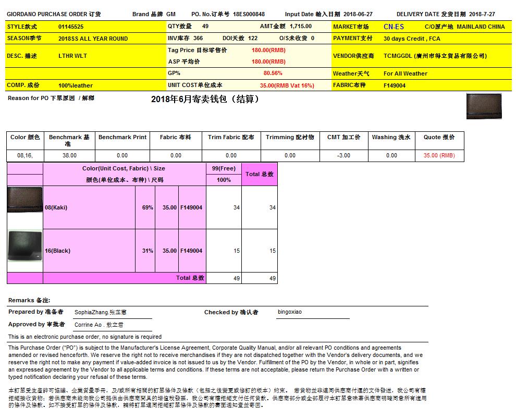This screenshot has width=516, height=420.
Task: Select the 16(Black) wallet color image
Action: pos(24,245)
